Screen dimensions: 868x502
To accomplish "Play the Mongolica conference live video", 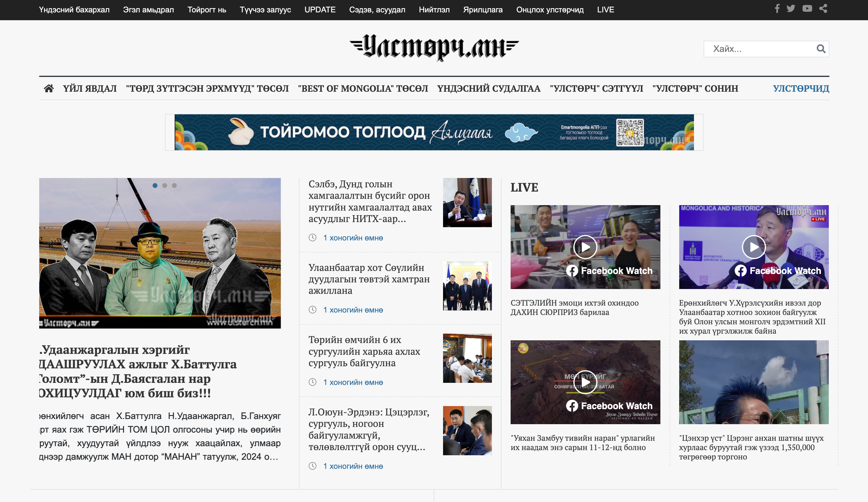I will pos(753,247).
